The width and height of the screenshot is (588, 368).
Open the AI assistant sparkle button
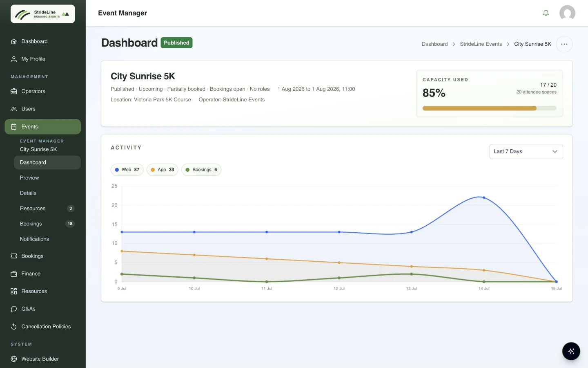click(571, 351)
